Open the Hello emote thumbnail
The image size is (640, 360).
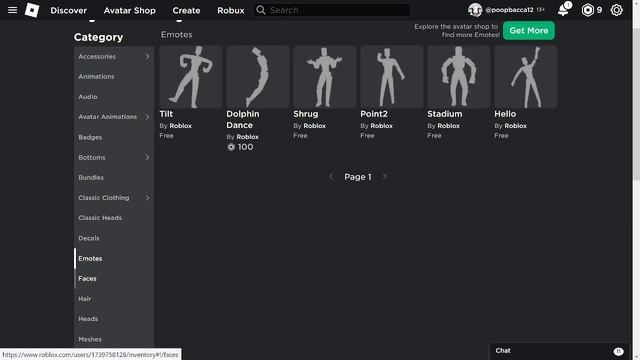526,77
